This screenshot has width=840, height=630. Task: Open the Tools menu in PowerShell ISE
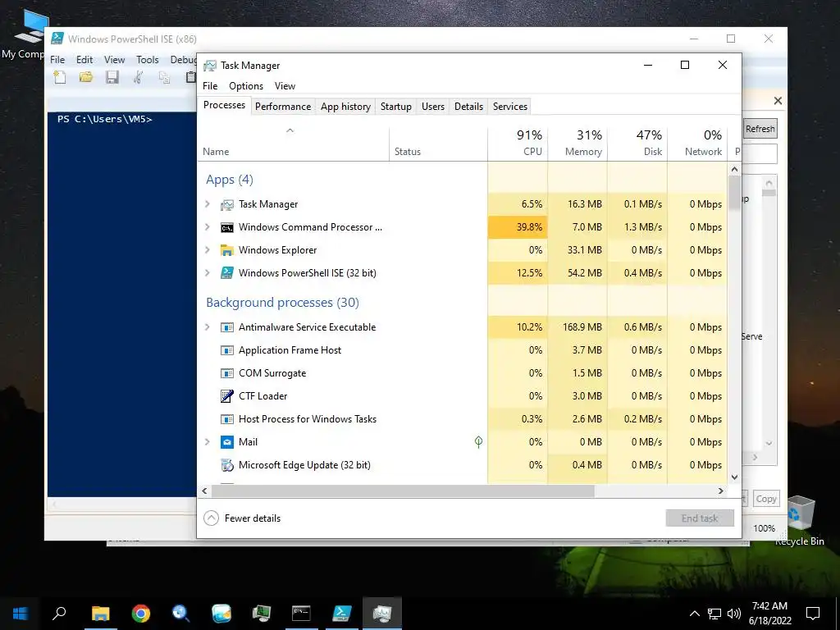click(148, 59)
